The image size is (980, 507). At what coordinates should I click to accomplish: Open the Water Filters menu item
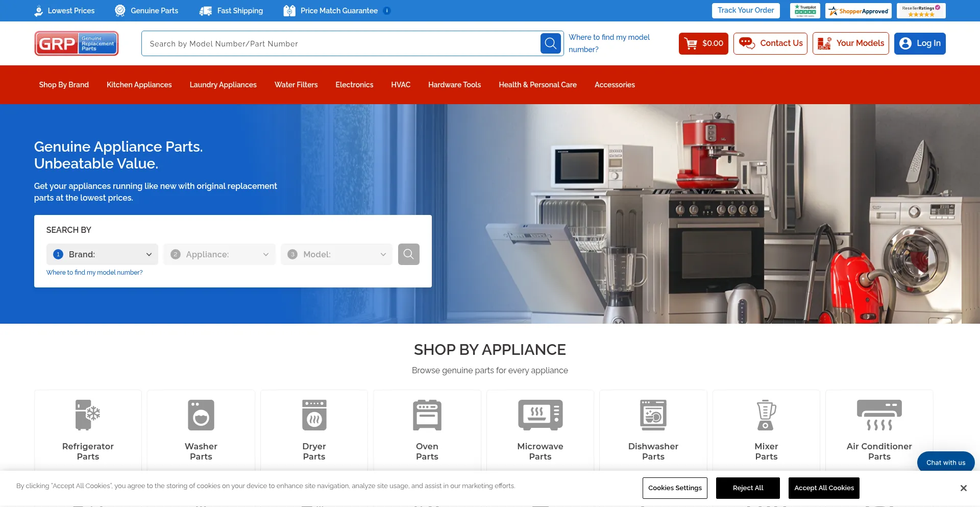click(296, 85)
